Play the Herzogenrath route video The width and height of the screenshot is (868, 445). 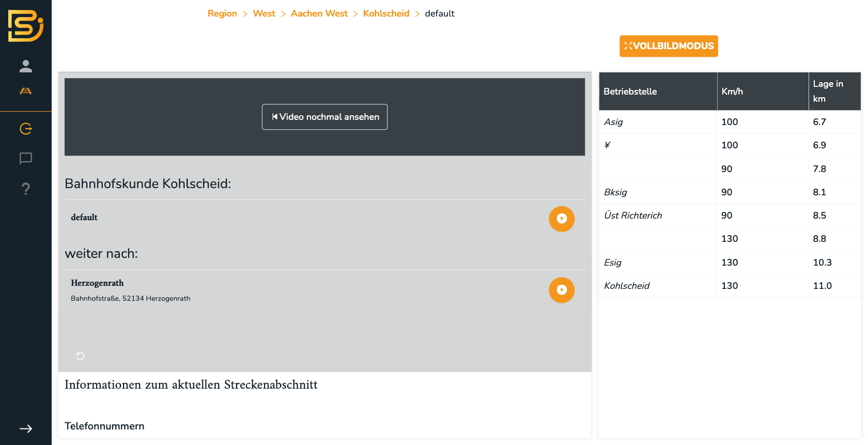[x=561, y=290]
